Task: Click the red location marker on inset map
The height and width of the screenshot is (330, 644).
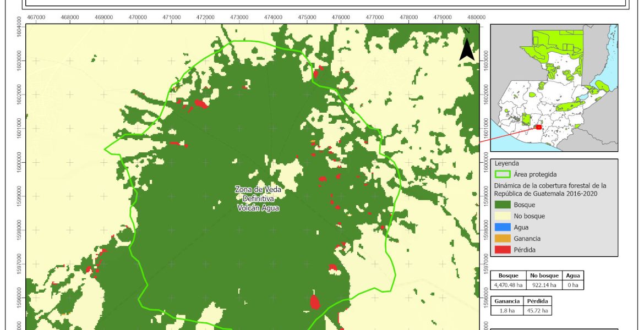Action: pyautogui.click(x=539, y=127)
